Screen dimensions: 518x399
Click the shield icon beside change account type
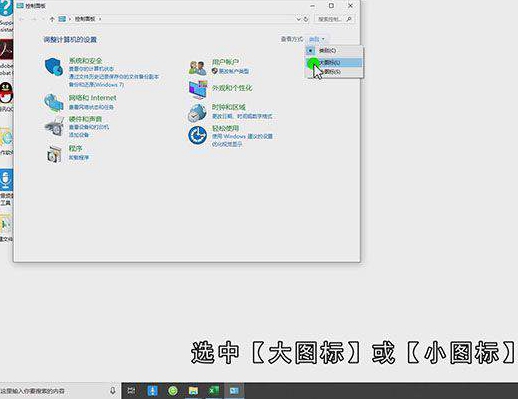pos(215,71)
